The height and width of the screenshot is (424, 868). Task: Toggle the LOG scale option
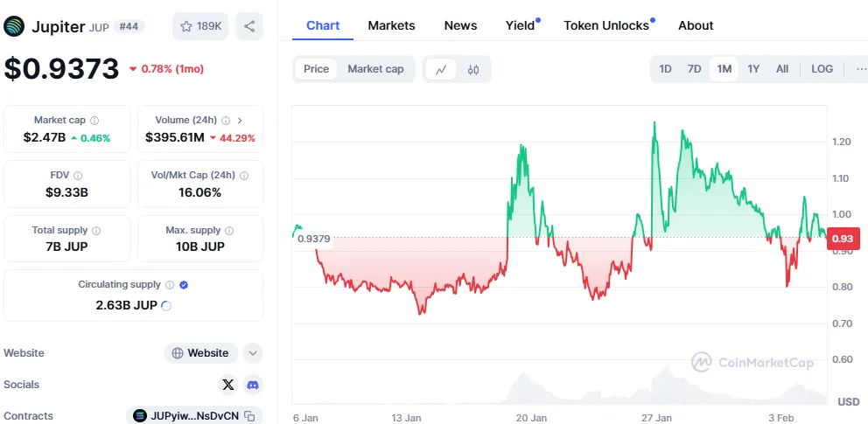(822, 69)
